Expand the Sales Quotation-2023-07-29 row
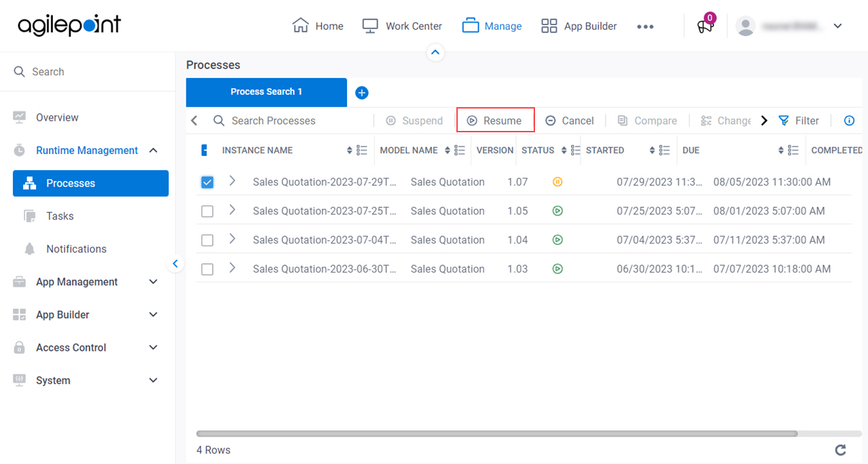Screen dimensions: 868x464 click(232, 181)
